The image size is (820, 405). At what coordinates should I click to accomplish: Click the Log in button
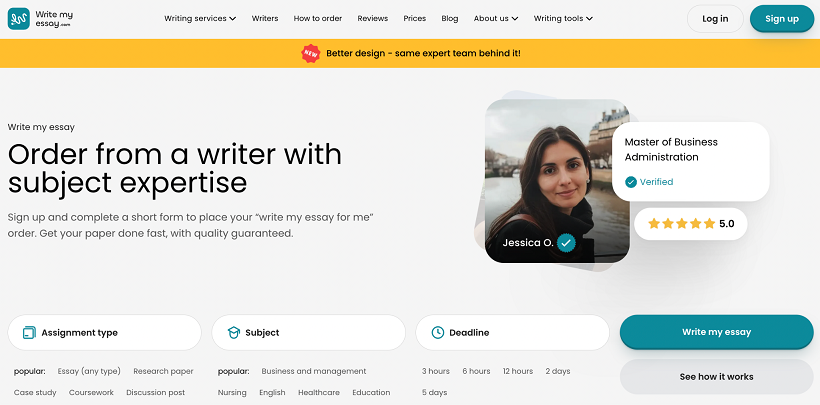[715, 19]
